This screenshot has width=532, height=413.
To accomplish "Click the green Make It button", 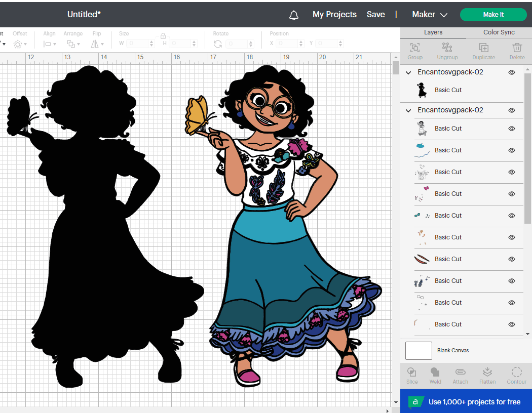I will coord(493,15).
